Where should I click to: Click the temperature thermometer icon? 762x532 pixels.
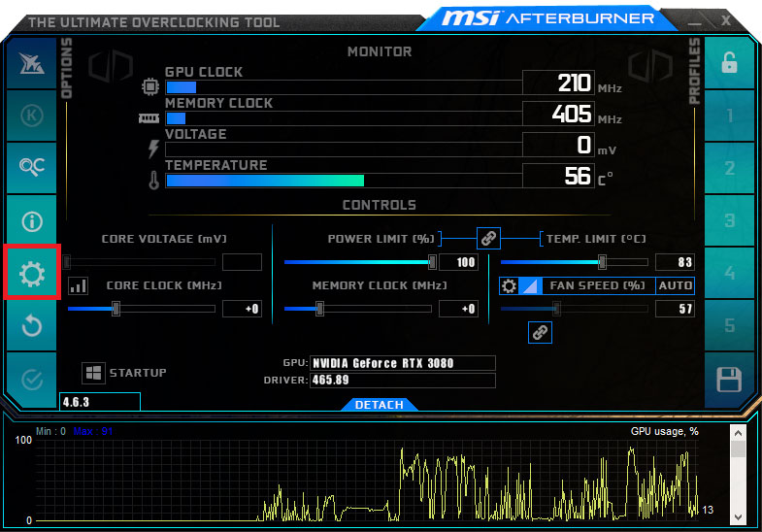pyautogui.click(x=154, y=180)
